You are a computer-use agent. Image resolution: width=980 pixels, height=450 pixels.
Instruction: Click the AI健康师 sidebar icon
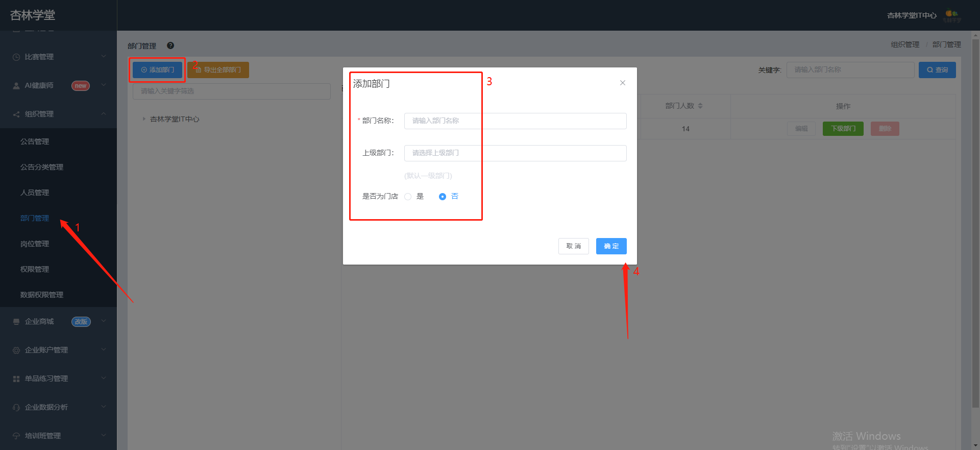[16, 85]
